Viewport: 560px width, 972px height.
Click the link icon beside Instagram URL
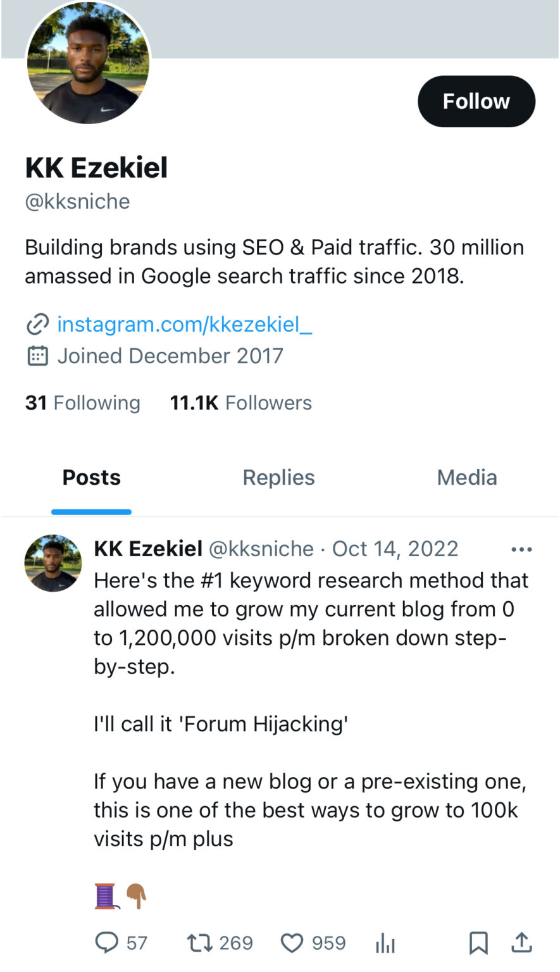coord(37,324)
